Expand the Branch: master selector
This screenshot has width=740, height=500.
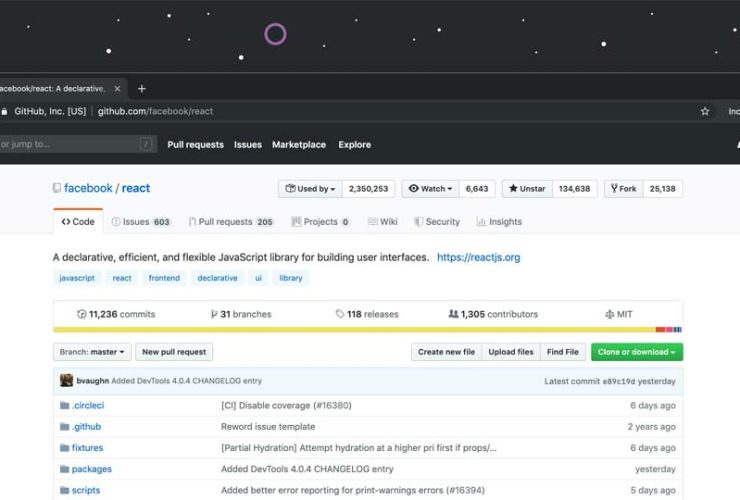92,352
